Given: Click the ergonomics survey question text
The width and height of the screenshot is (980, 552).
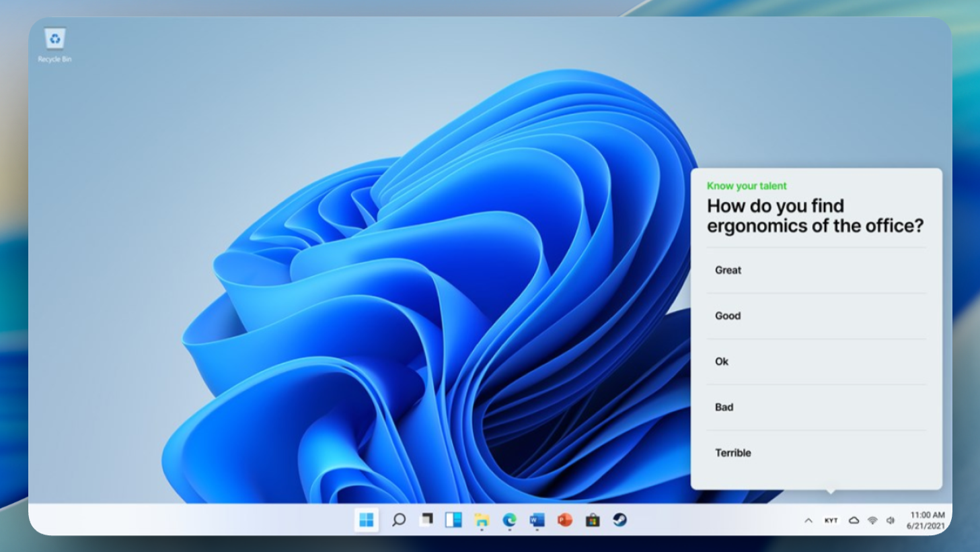Looking at the screenshot, I should [x=815, y=215].
